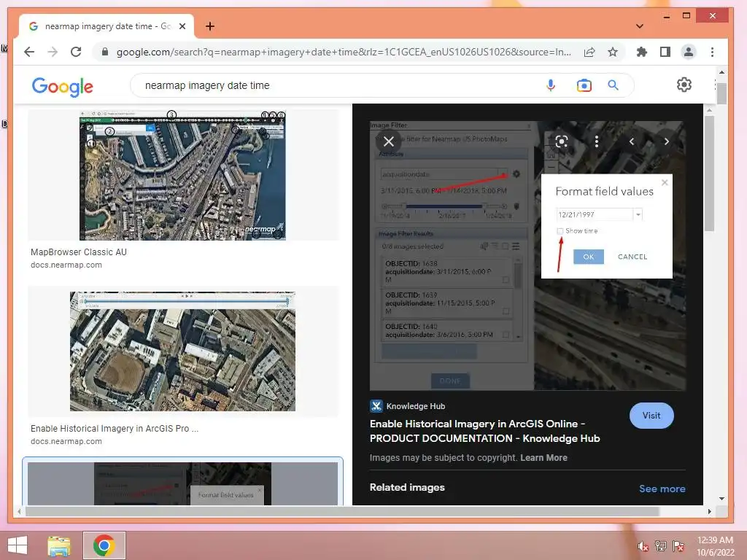
Task: Open the Chrome profile avatar
Action: (x=689, y=52)
